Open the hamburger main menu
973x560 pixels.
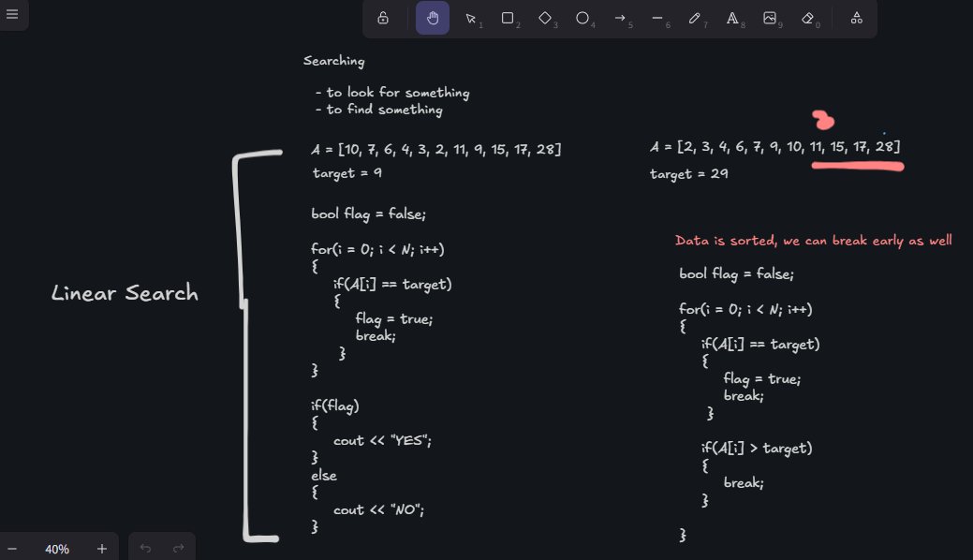(x=12, y=14)
